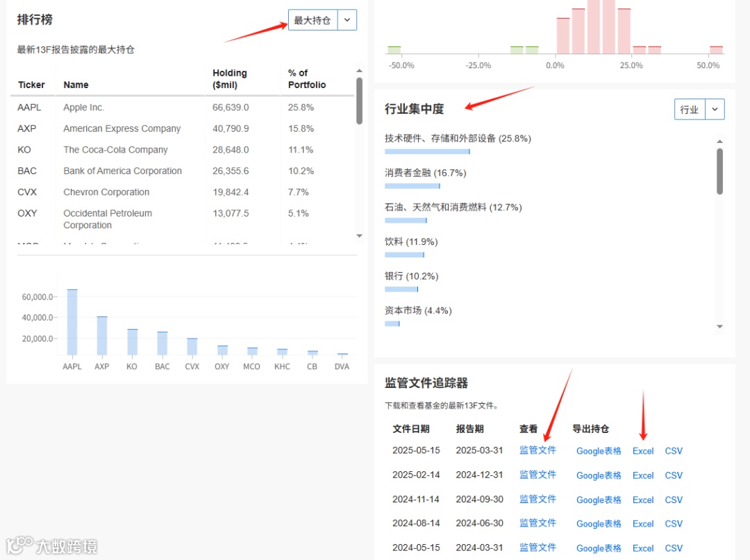Click Occidental Petroleum Corporation name
This screenshot has height=560, width=750.
point(108,219)
